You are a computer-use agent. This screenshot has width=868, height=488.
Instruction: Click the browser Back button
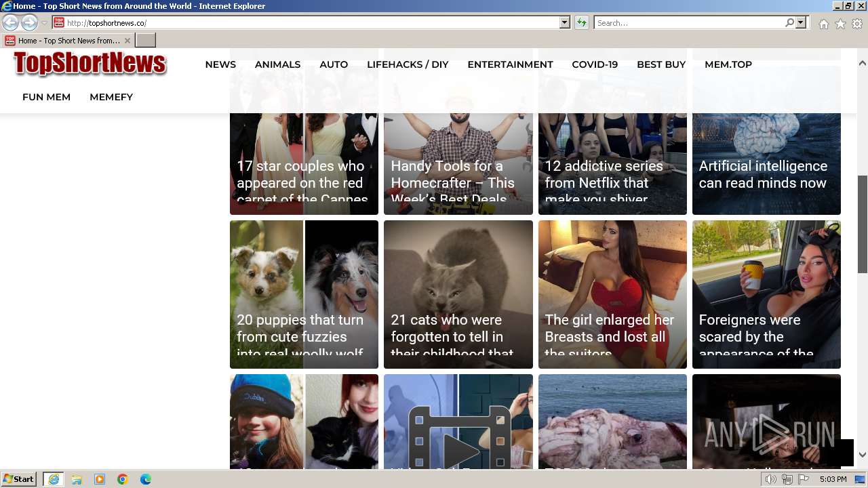click(10, 23)
